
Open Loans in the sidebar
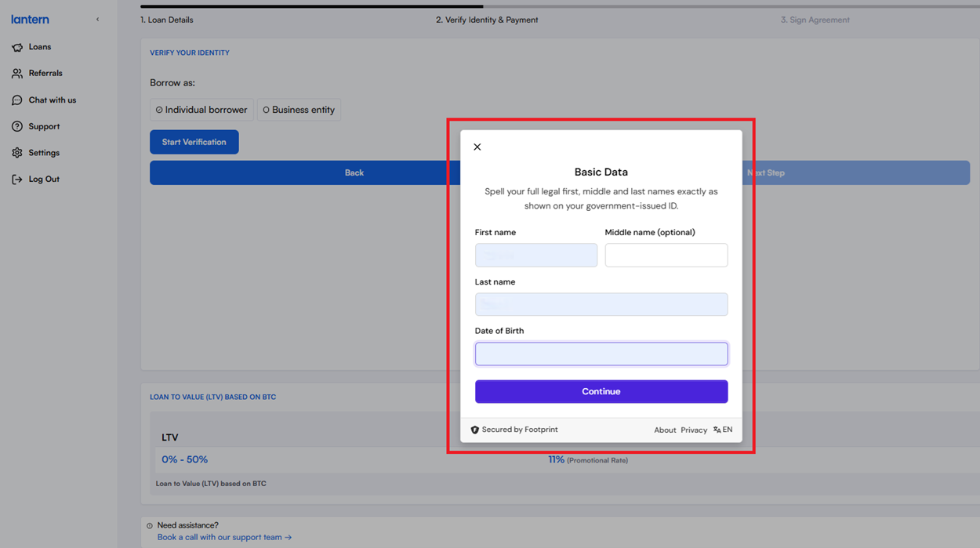pyautogui.click(x=40, y=47)
